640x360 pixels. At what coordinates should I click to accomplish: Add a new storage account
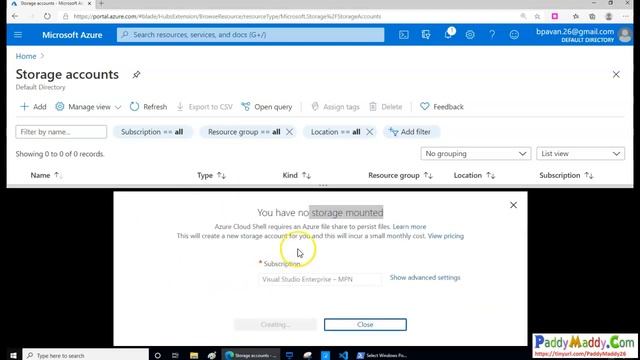33,107
